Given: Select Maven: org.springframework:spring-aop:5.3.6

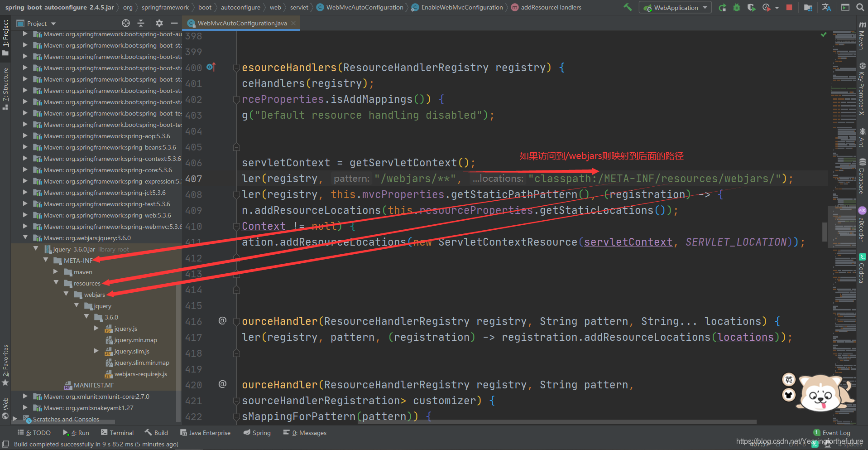Looking at the screenshot, I should (x=107, y=136).
